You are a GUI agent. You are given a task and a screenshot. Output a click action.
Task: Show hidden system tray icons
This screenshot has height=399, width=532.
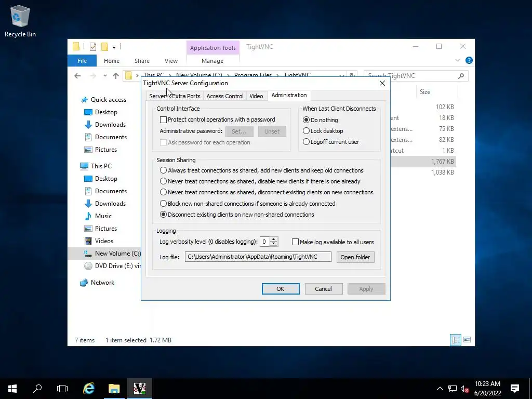[440, 389]
